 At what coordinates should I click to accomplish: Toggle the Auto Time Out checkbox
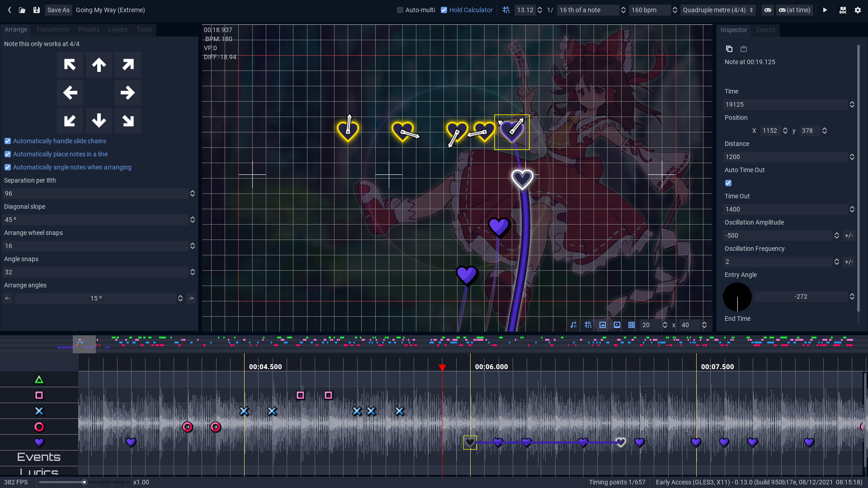728,183
